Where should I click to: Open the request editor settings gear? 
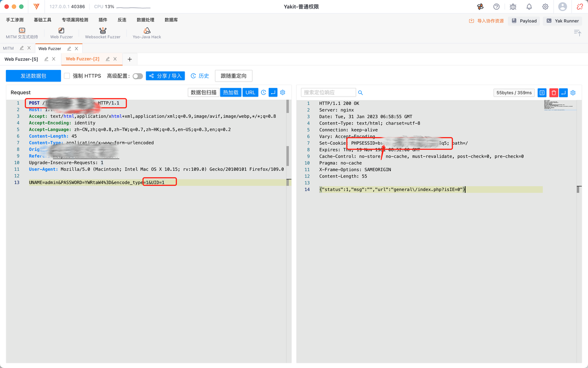point(283,92)
